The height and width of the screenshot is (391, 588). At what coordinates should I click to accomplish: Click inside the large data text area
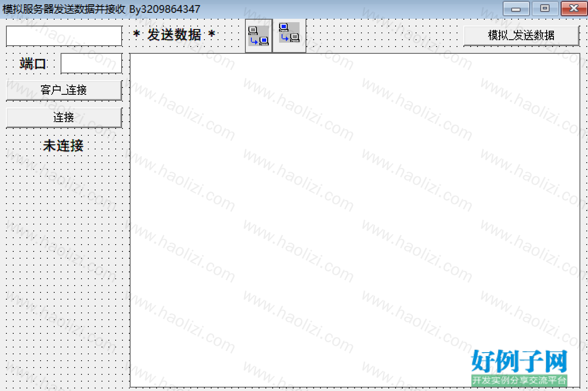coord(355,220)
